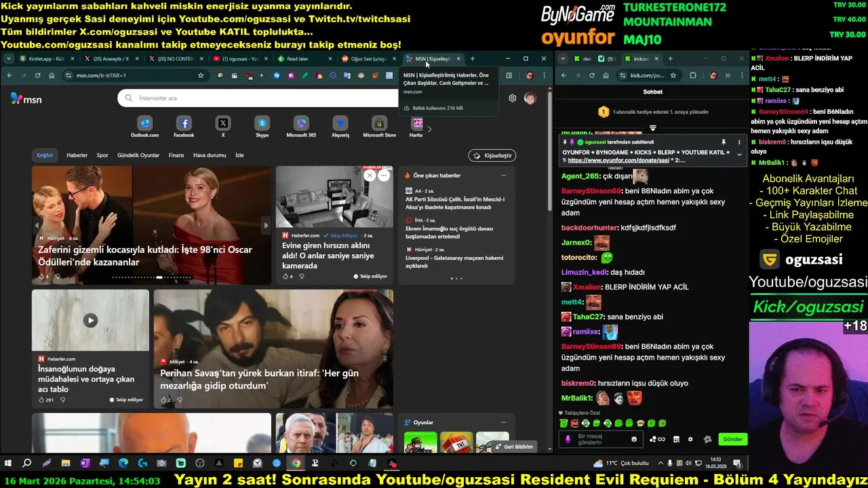This screenshot has height=488, width=868.
Task: Open tab search dropdown in Kick window
Action: coord(563,59)
